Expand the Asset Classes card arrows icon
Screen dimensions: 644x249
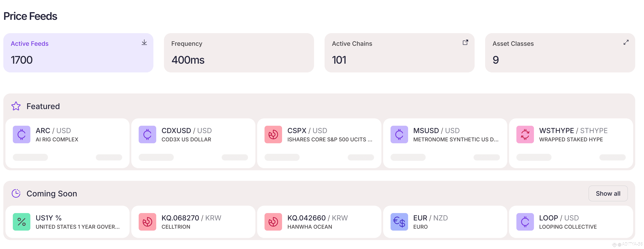(x=626, y=42)
